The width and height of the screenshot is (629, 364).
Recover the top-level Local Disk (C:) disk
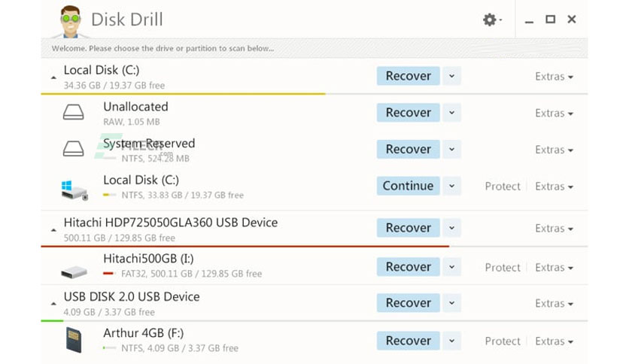408,76
